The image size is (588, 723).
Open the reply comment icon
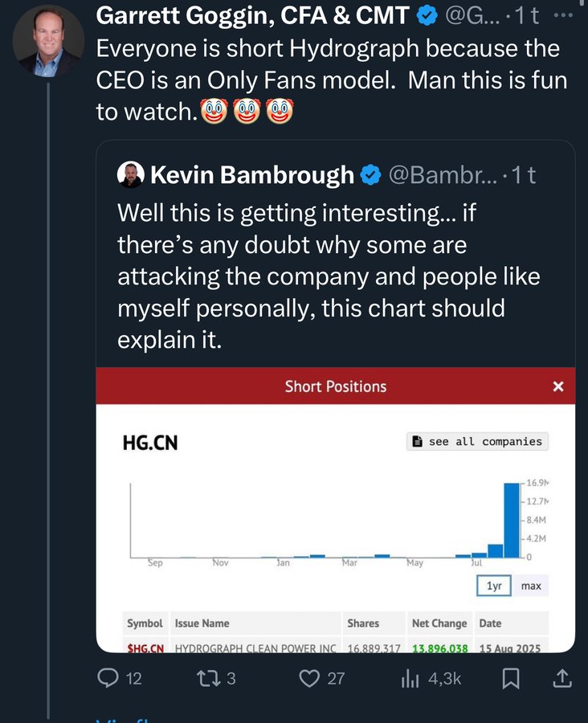coord(108,679)
